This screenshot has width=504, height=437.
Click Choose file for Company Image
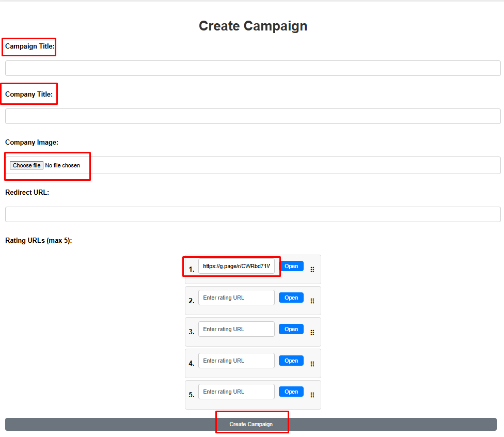point(26,165)
